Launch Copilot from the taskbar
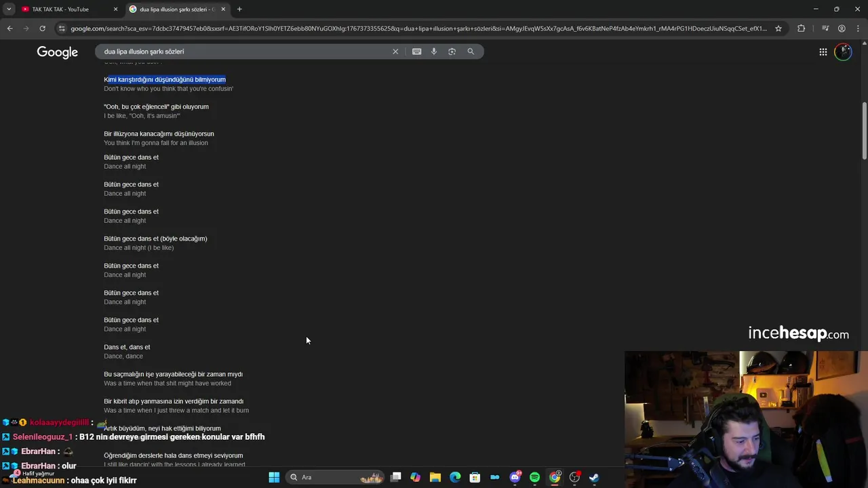Viewport: 868px width, 488px height. coord(416,477)
